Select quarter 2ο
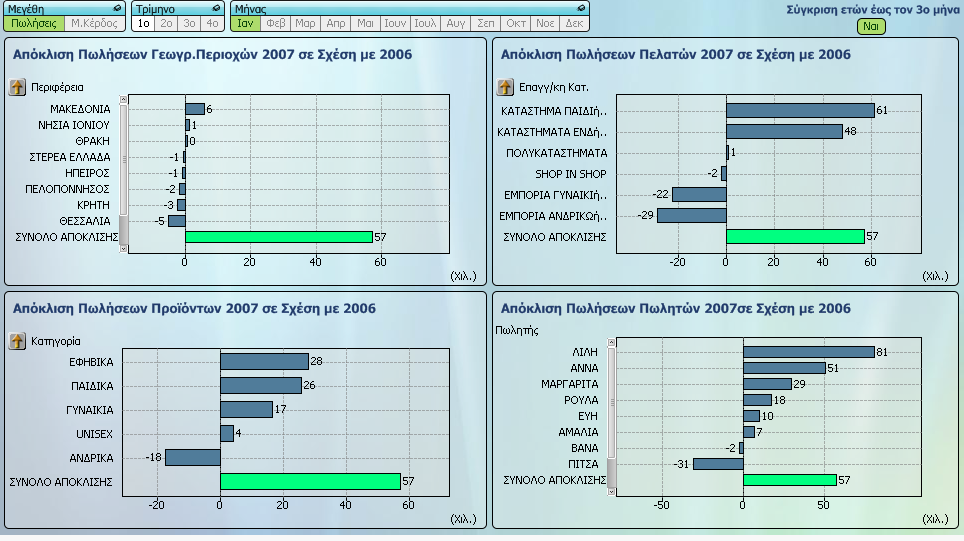The image size is (964, 541). (167, 23)
